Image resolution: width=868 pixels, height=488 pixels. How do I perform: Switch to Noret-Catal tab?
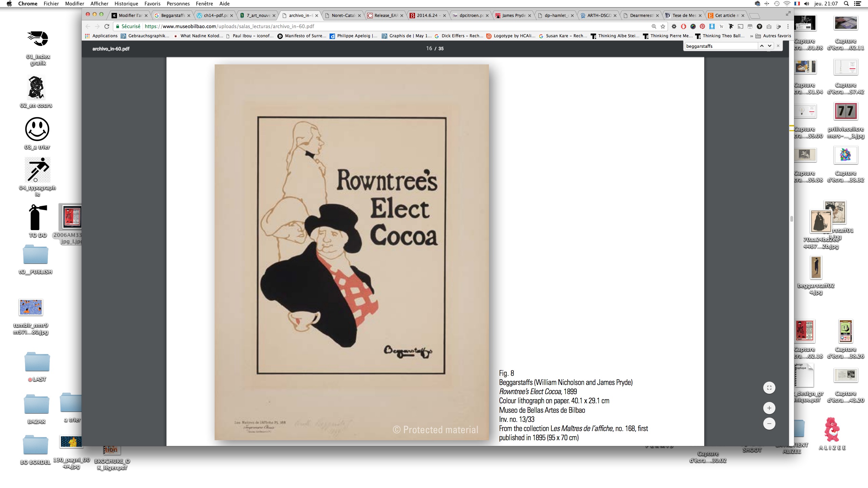(343, 15)
